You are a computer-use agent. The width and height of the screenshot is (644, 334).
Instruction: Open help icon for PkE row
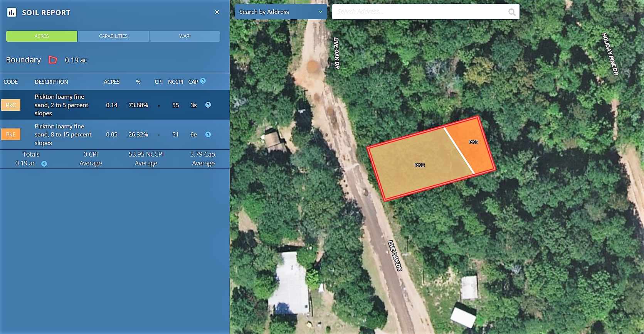[208, 135]
